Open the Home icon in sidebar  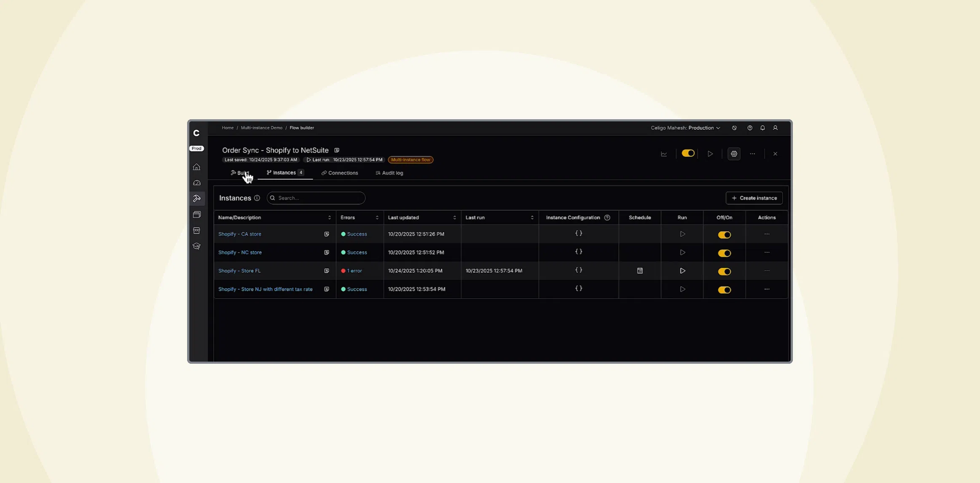196,167
